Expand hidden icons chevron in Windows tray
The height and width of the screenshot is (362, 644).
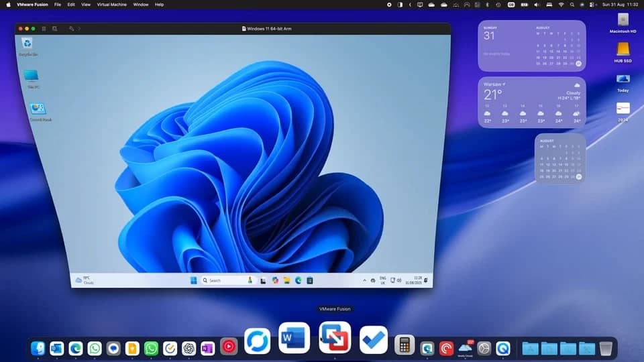point(364,280)
